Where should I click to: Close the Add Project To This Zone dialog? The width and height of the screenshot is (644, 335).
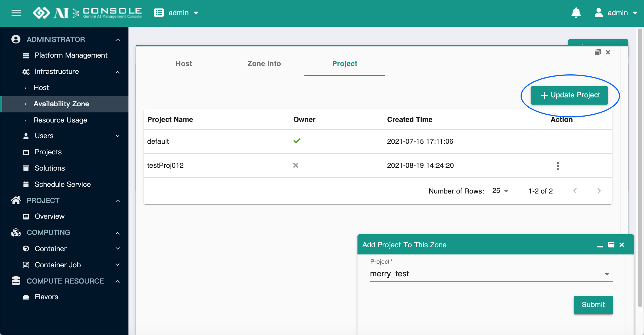pos(622,245)
